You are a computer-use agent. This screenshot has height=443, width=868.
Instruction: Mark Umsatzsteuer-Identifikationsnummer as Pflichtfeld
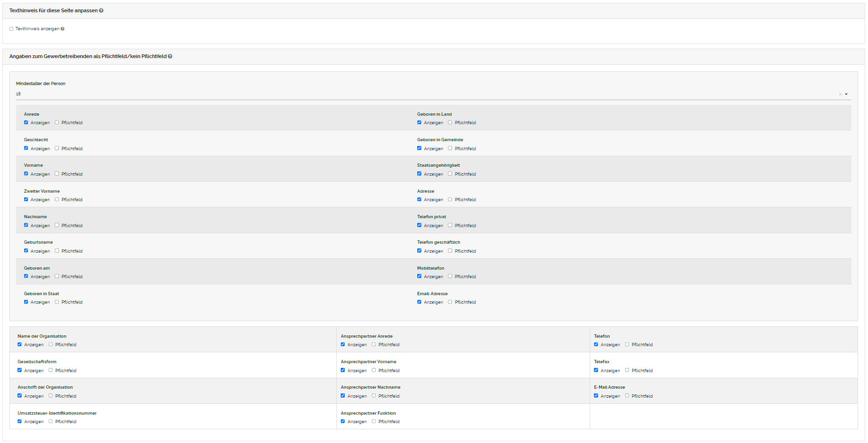click(51, 421)
